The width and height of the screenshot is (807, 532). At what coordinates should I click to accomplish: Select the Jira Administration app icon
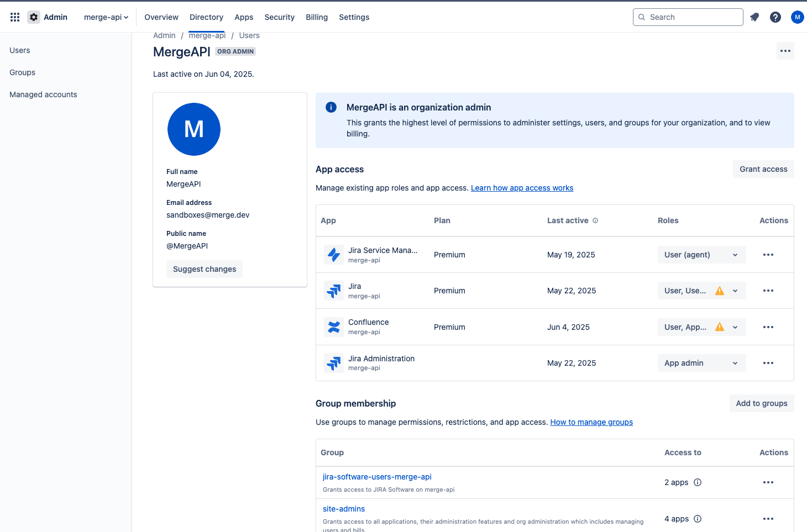click(334, 362)
